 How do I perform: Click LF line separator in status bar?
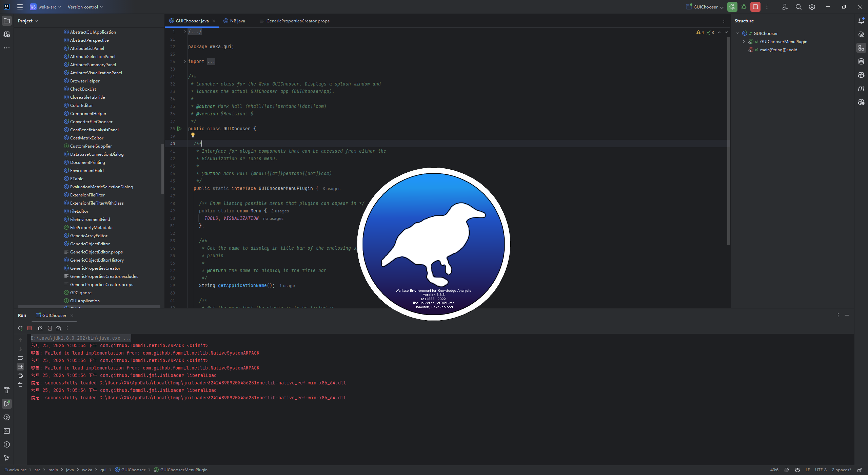[808, 470]
